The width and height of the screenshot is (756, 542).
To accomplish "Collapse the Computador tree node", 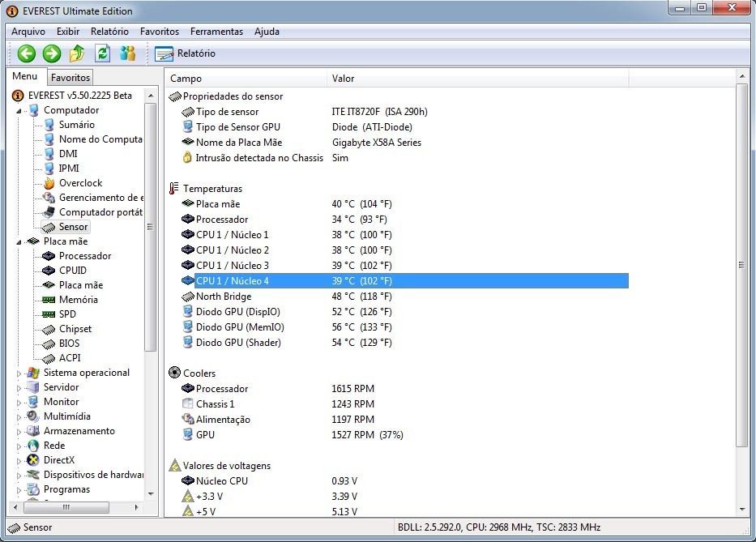I will coord(19,110).
